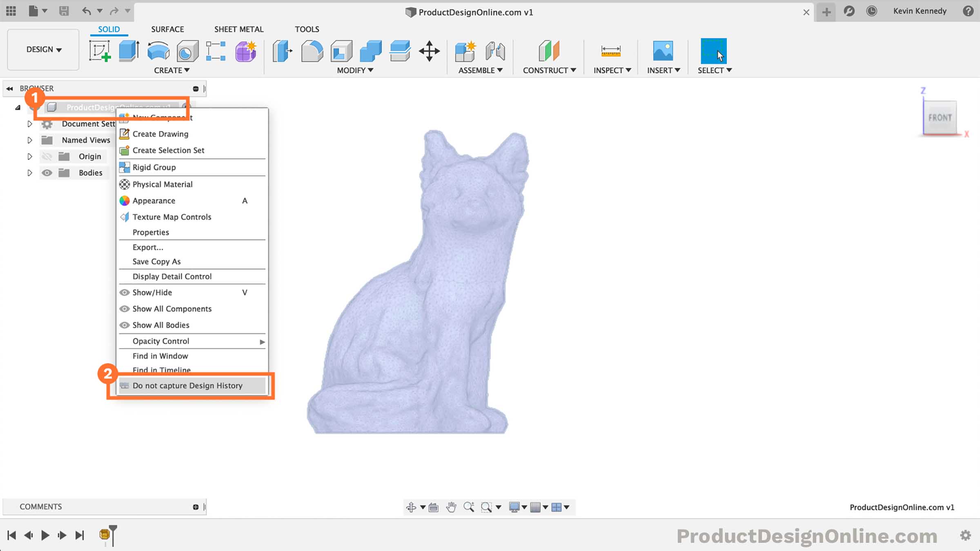
Task: Expand the Origin tree node
Action: pyautogui.click(x=29, y=156)
